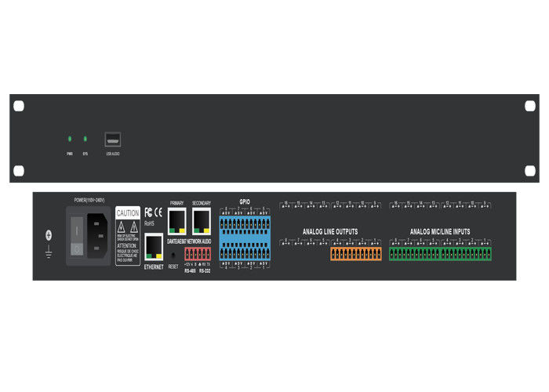Click the ANALOG MIC/LINE INPUTS label

click(440, 232)
